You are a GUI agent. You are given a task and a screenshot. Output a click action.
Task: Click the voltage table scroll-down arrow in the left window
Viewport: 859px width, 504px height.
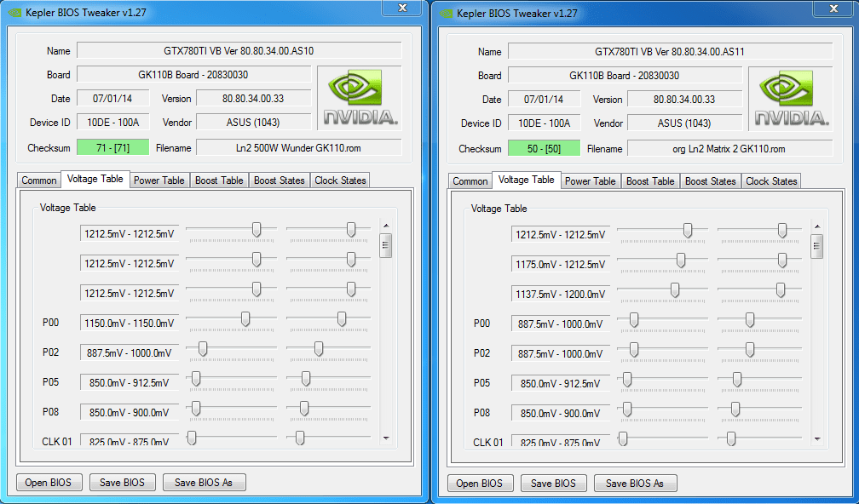click(x=386, y=438)
